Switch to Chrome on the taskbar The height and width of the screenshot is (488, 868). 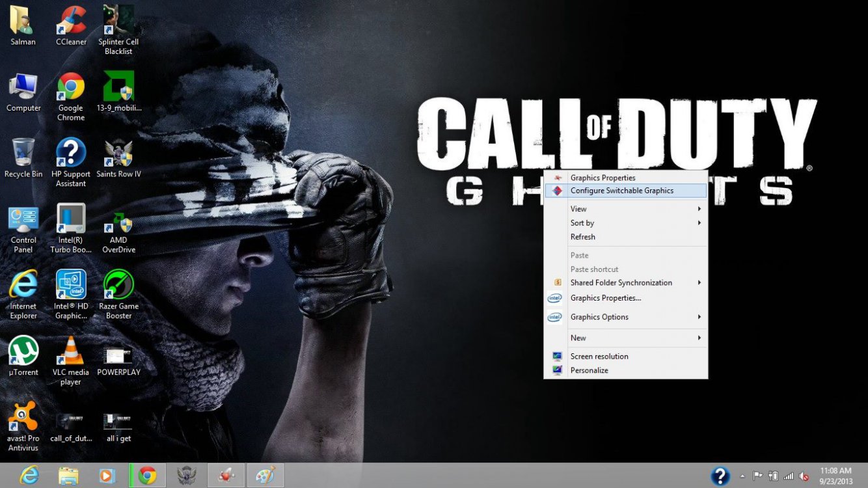(x=147, y=476)
